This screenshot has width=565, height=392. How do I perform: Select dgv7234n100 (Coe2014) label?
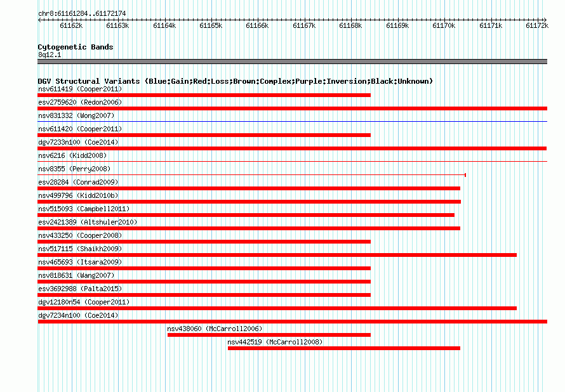point(78,315)
